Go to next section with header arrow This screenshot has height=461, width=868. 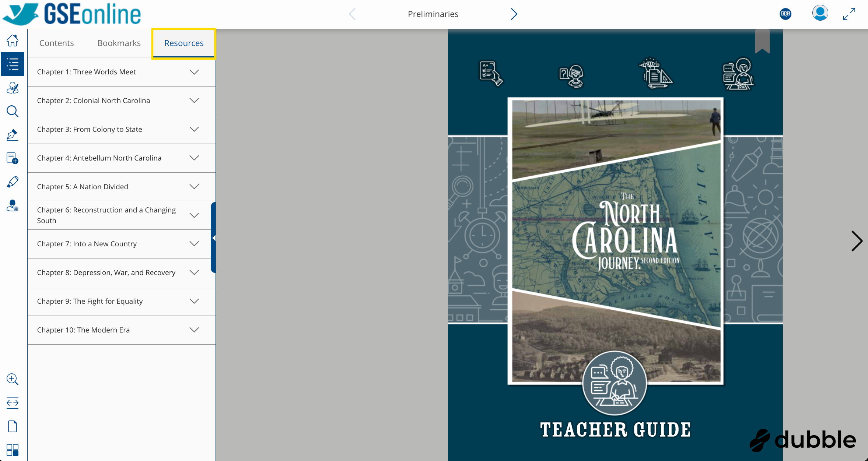[514, 14]
